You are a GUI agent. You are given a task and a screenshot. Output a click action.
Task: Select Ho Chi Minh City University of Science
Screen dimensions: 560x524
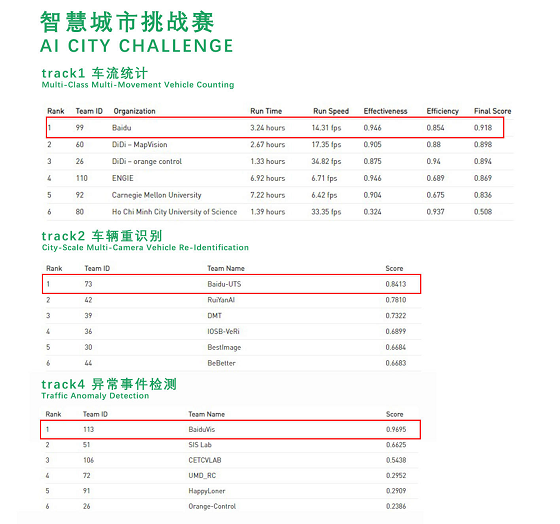[174, 212]
